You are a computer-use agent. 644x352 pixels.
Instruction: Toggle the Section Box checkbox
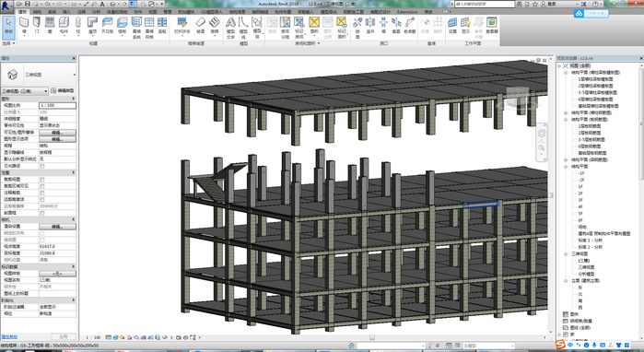pyautogui.click(x=41, y=213)
